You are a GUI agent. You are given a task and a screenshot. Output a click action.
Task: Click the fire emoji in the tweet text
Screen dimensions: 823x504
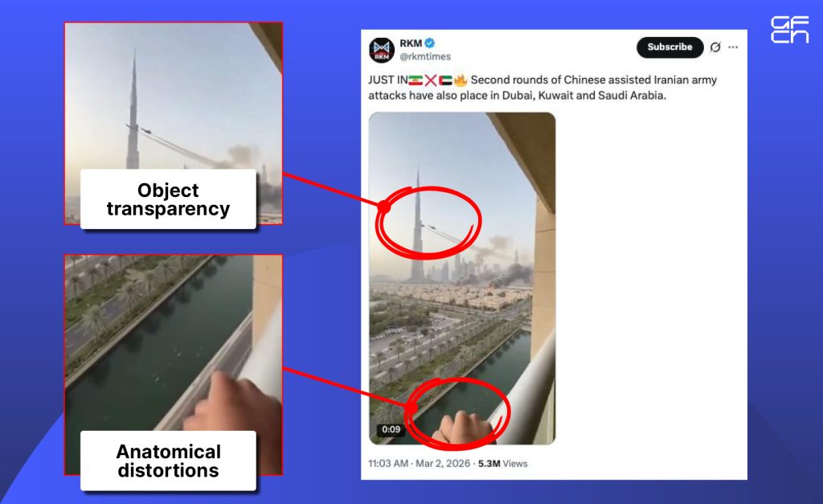click(x=461, y=80)
